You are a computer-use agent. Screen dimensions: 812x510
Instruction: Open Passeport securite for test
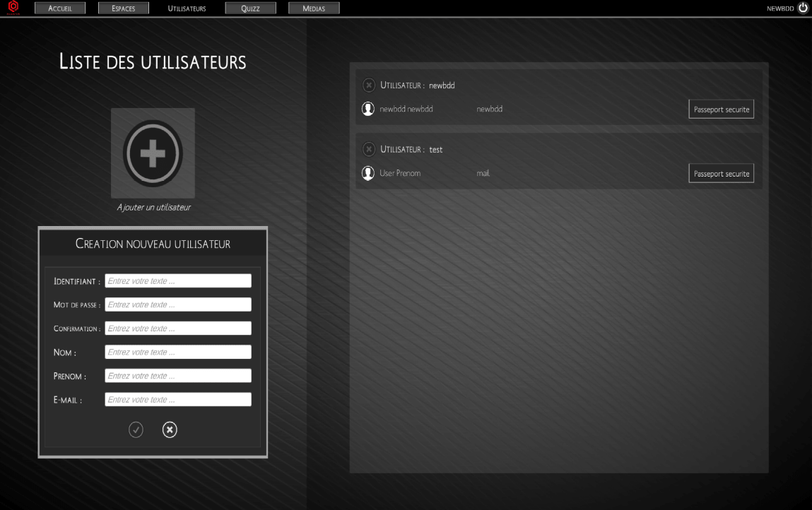coord(721,172)
